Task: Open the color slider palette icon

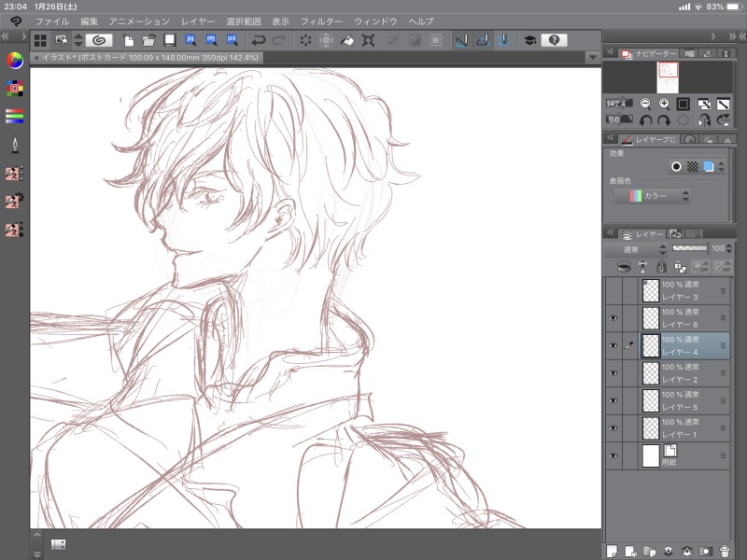Action: pyautogui.click(x=15, y=116)
